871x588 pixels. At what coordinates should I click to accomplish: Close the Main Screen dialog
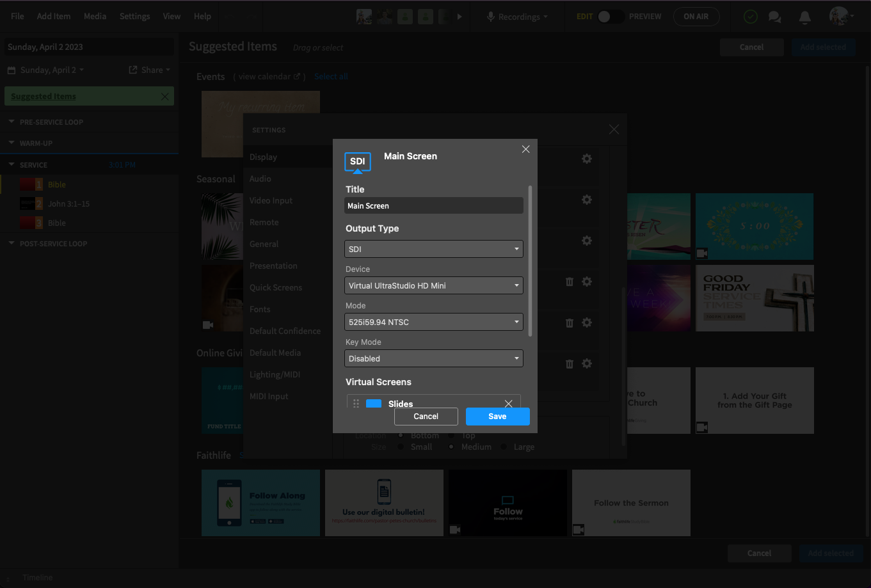click(x=526, y=149)
